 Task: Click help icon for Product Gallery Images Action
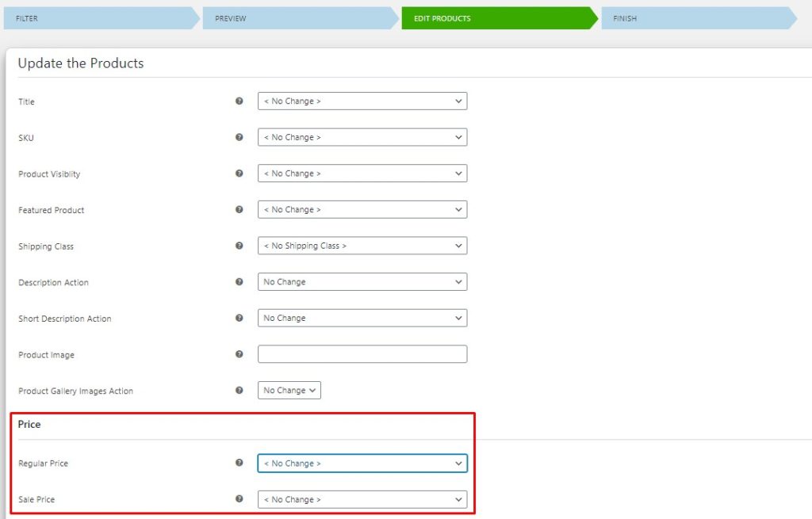coord(239,391)
